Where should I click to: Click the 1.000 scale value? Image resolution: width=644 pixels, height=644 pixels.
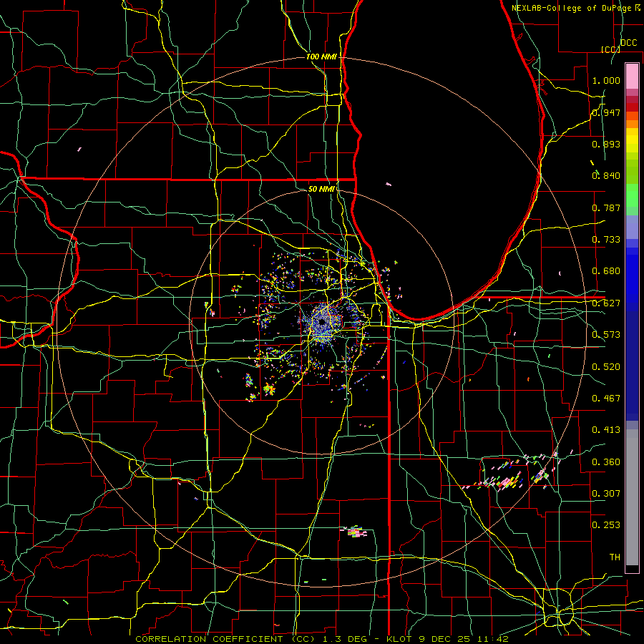coord(606,80)
